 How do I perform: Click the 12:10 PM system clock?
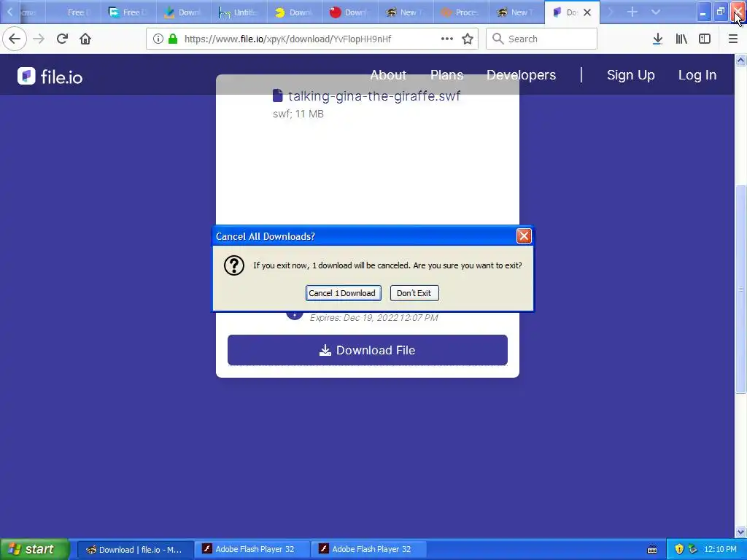tap(720, 549)
